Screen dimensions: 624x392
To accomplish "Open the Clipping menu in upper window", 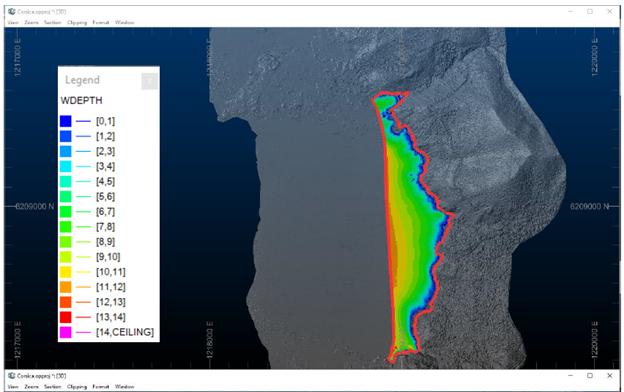I will 77,22.
